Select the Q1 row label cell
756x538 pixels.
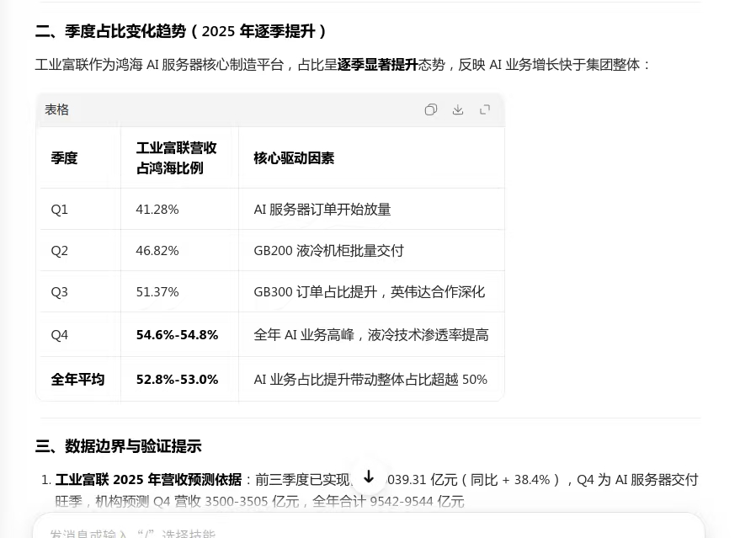tap(60, 210)
